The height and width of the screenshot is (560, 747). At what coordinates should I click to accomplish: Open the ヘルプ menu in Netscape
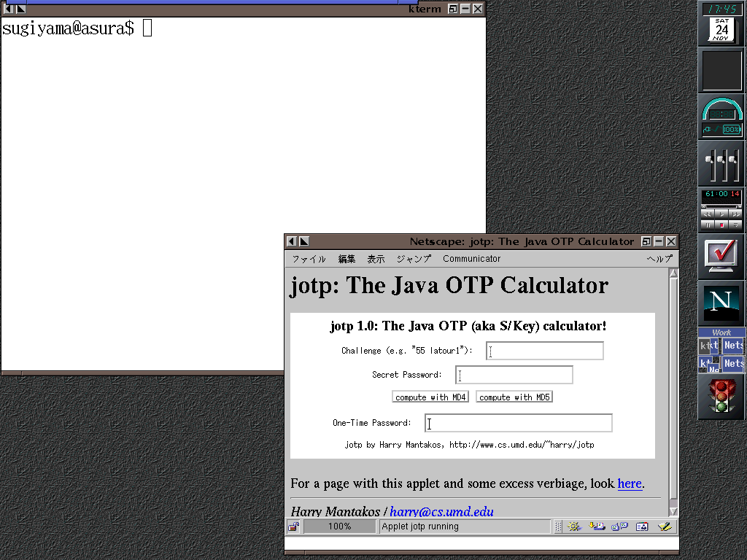[659, 259]
